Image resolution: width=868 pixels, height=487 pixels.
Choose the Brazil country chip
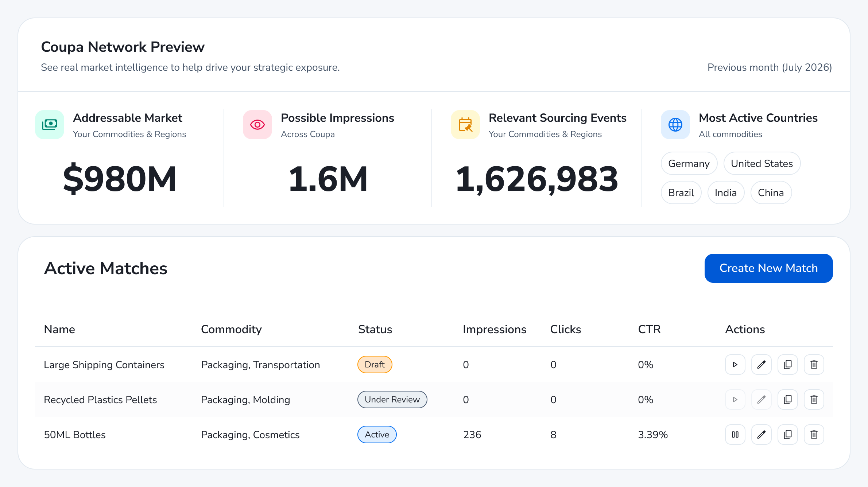click(681, 192)
